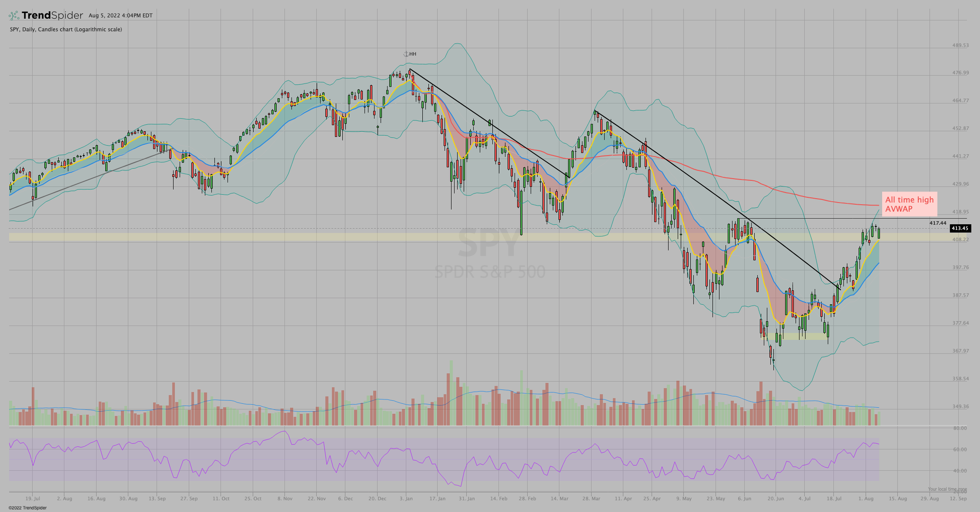Click the 417.44 horizontal line price label
Image resolution: width=980 pixels, height=512 pixels.
click(x=938, y=223)
